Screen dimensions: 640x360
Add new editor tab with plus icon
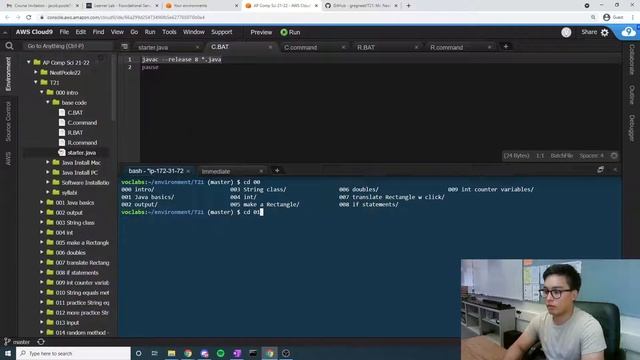tap(506, 47)
